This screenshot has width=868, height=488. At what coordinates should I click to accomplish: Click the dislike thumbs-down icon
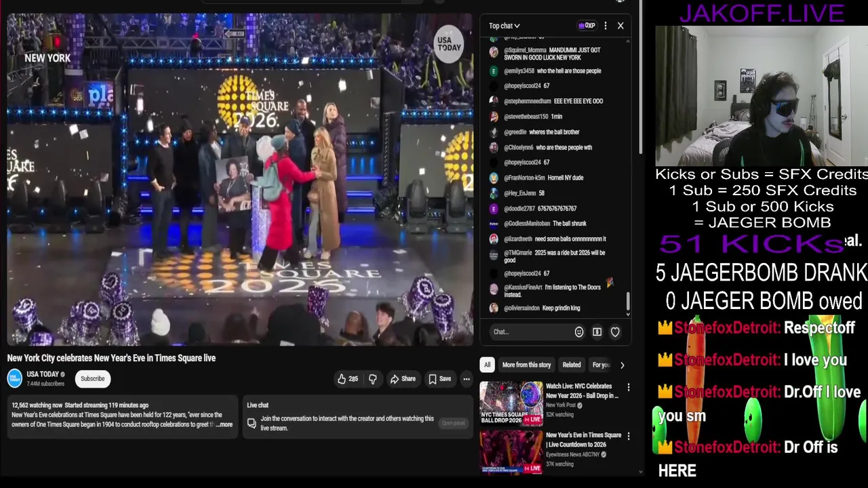372,379
